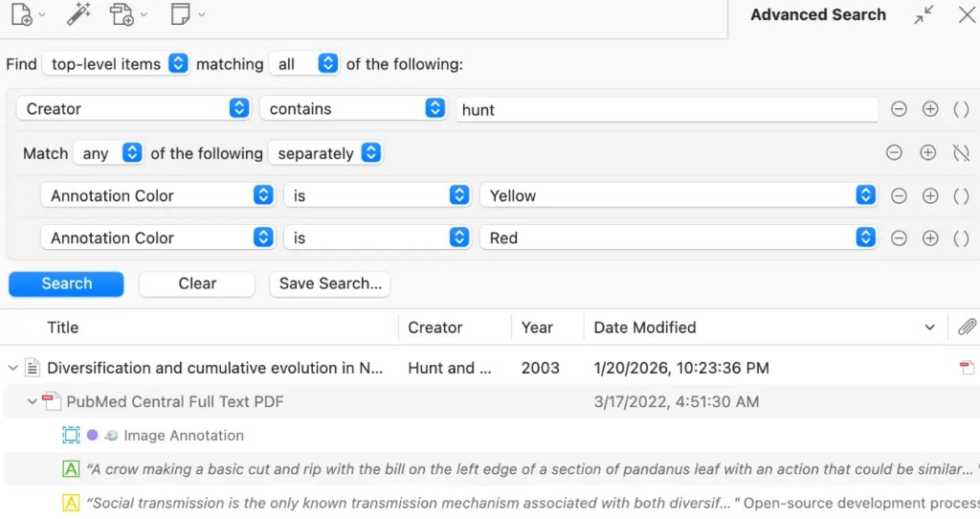Screen dimensions: 980x519
Task: Click nested-group parentheses icon on Red row
Action: tap(961, 237)
